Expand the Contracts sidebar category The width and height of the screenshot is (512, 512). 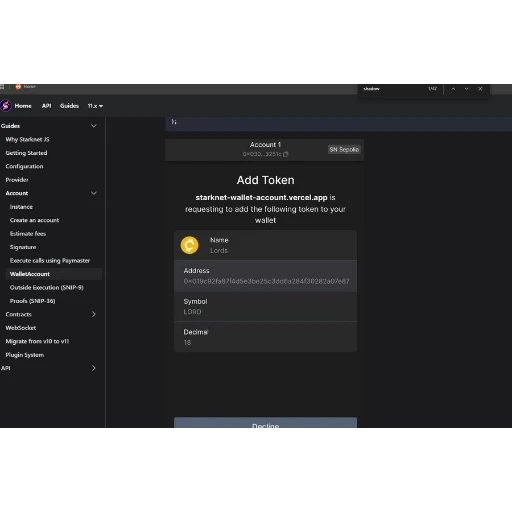coord(94,314)
